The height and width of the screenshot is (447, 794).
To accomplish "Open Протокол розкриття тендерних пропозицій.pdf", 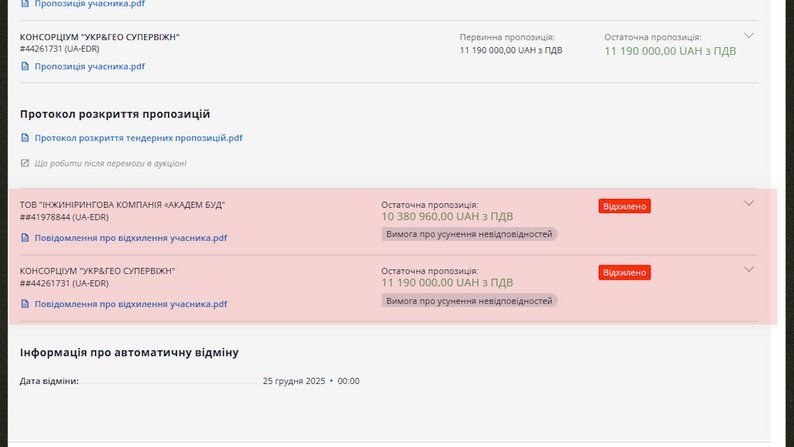I will pyautogui.click(x=138, y=138).
